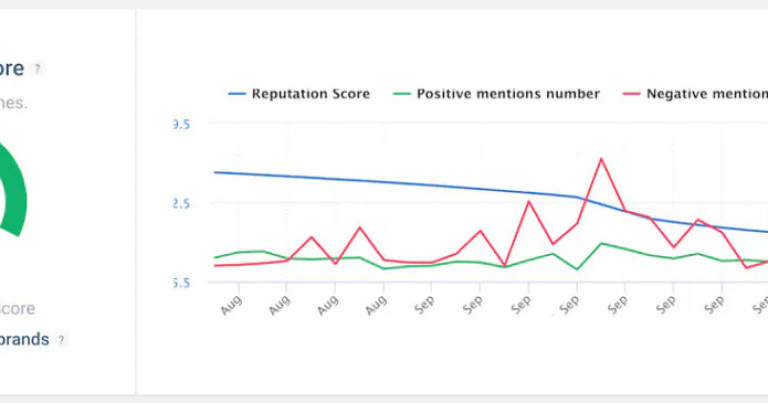Select the fourth Aug label on the x-axis
Viewport: 768px width, 403px height.
376,307
